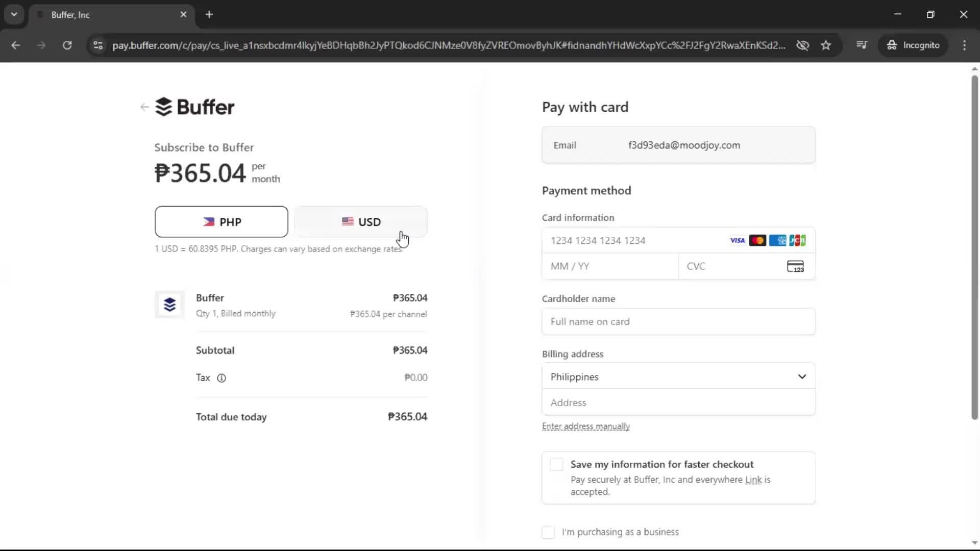Enable Save my information for faster checkout
The height and width of the screenshot is (551, 980).
557,464
